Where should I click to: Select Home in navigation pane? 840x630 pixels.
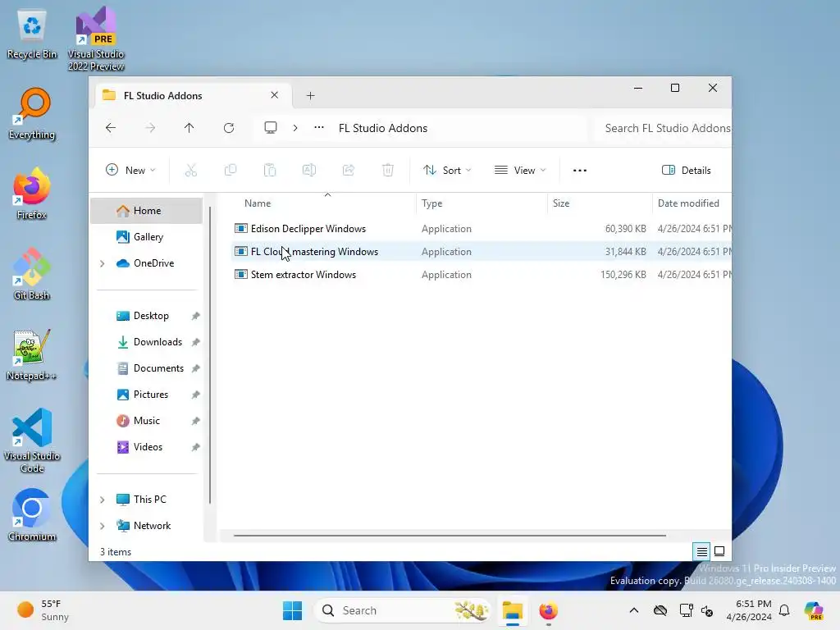(147, 211)
